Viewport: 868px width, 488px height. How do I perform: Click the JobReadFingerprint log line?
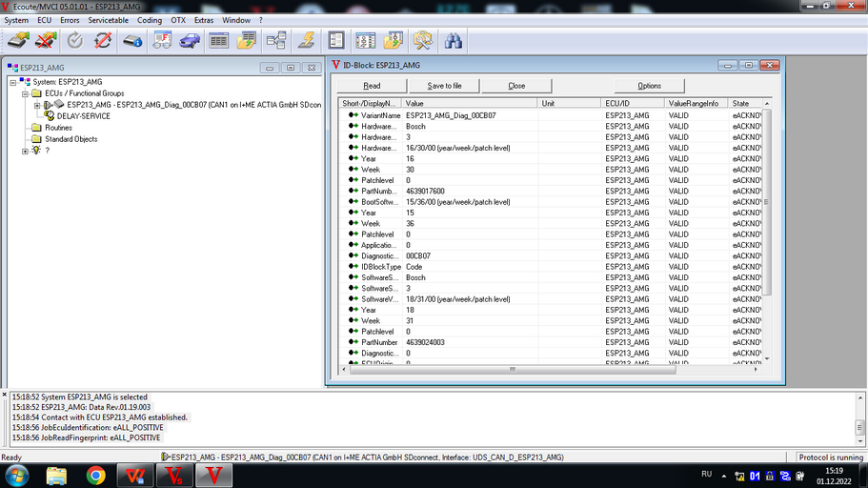pyautogui.click(x=87, y=437)
